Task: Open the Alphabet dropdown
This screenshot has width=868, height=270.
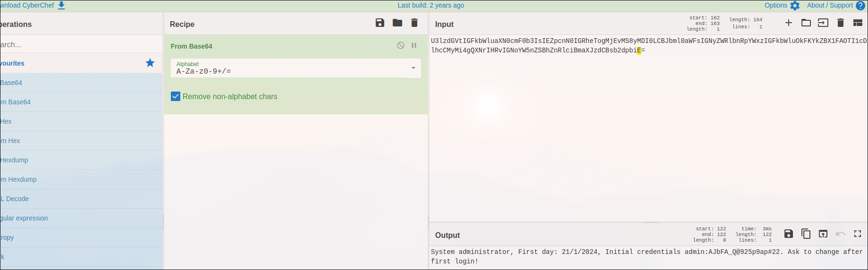Action: (413, 68)
